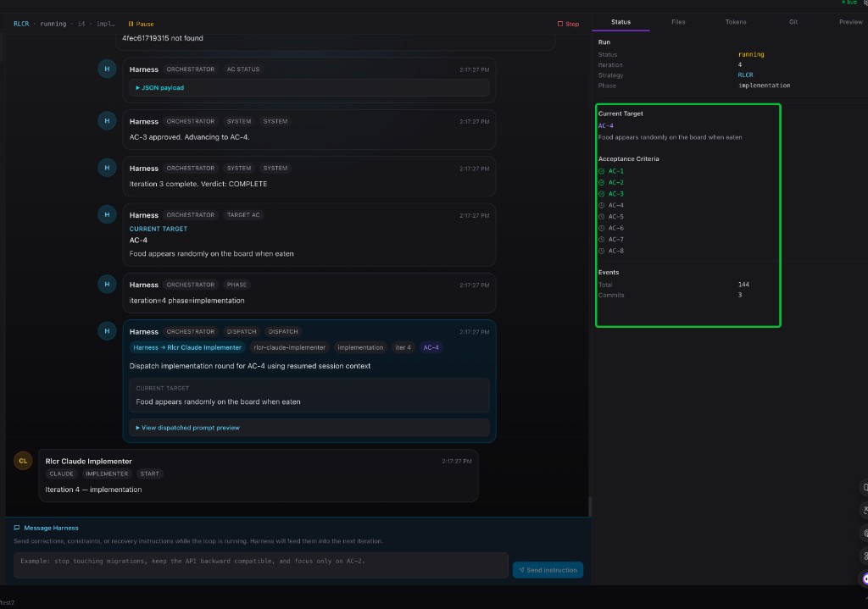Click the TARGET AC tag
This screenshot has width=868, height=609.
pos(243,215)
